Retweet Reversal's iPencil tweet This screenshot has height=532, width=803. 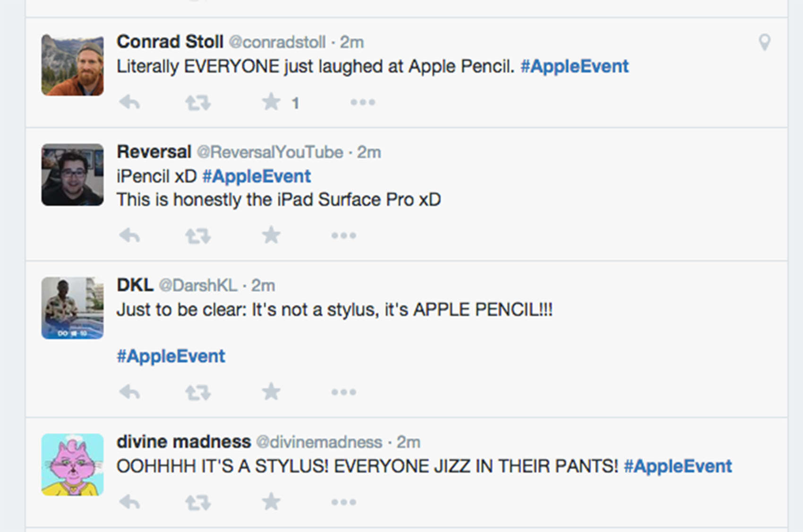[197, 235]
